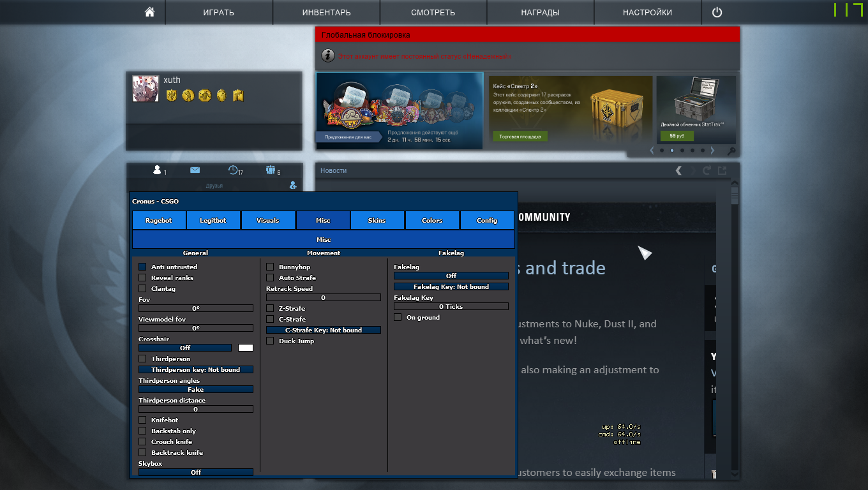This screenshot has width=868, height=490.
Task: Click the info icon in the ban notice
Action: coord(328,56)
